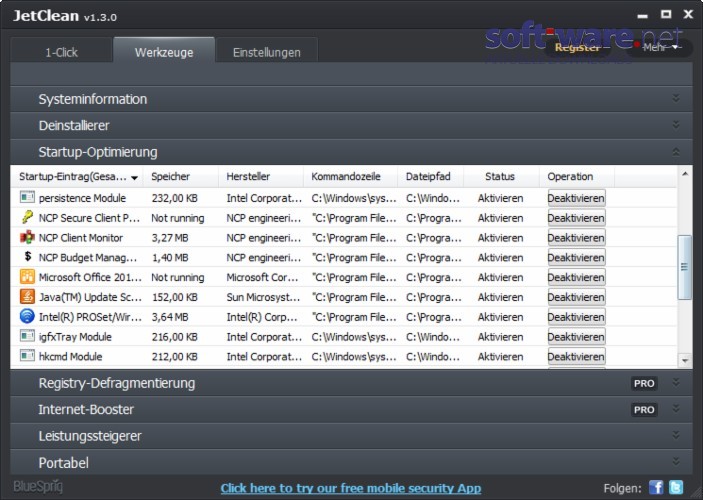Click the NCP Client Monitor icon

click(27, 237)
